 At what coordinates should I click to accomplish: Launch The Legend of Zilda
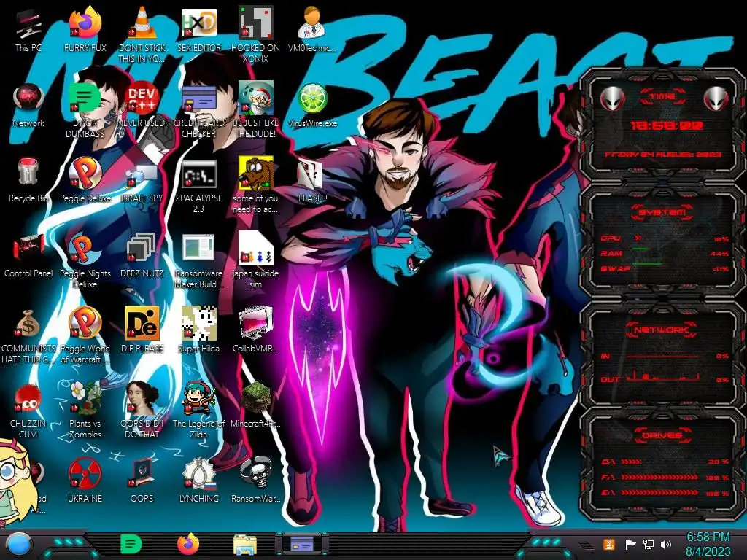pyautogui.click(x=199, y=410)
